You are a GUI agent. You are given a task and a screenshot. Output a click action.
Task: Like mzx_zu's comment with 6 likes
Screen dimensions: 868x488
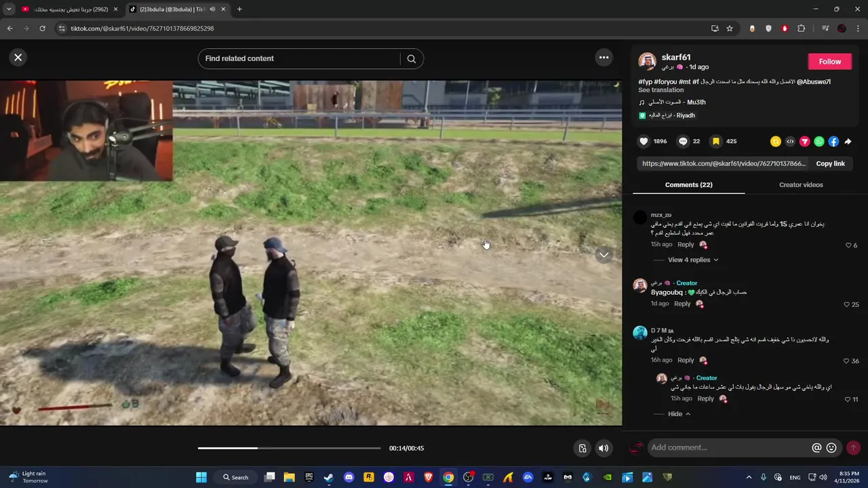[x=848, y=245]
